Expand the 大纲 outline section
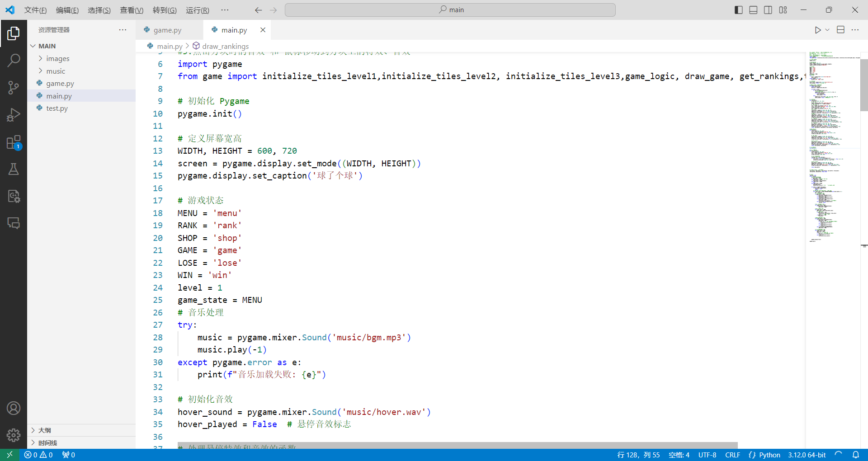This screenshot has height=461, width=868. click(x=81, y=430)
